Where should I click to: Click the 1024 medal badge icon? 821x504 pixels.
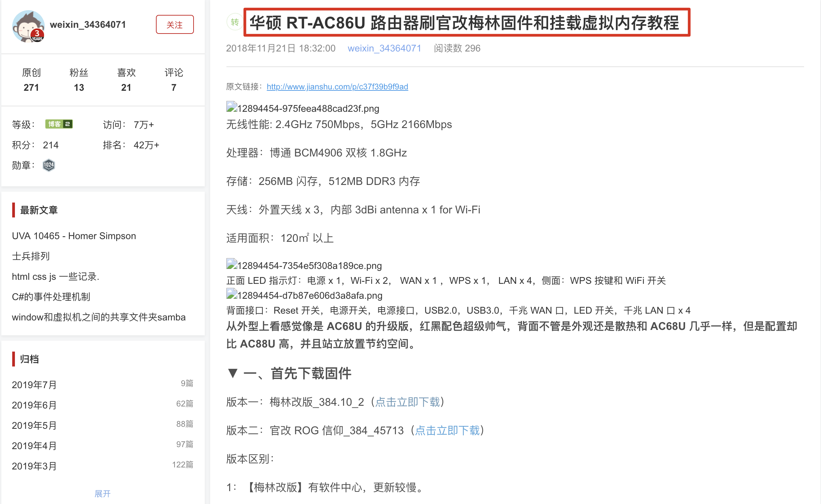49,165
